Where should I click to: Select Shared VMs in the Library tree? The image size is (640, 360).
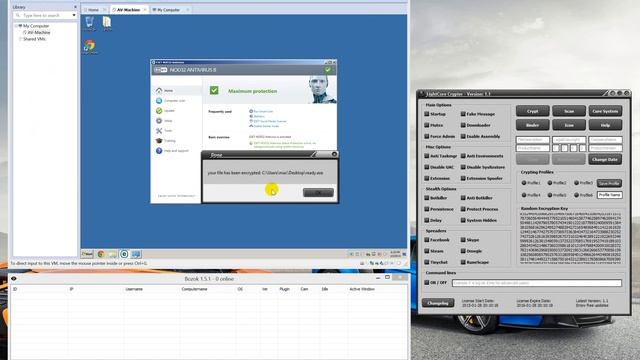tap(34, 39)
